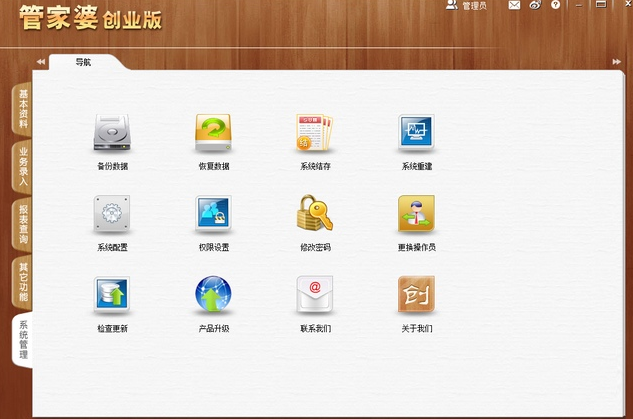Click the 系统重建 label text
Screen dimensions: 633x419
(x=417, y=166)
